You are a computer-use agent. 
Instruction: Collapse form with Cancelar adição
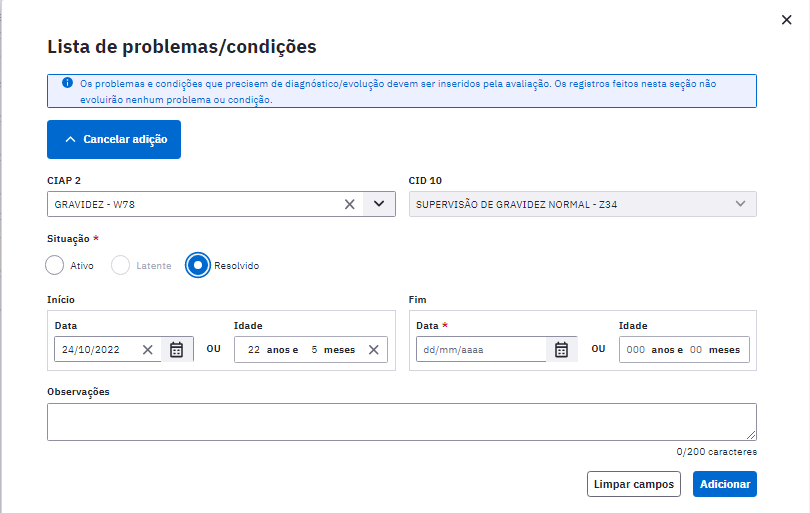click(x=114, y=139)
